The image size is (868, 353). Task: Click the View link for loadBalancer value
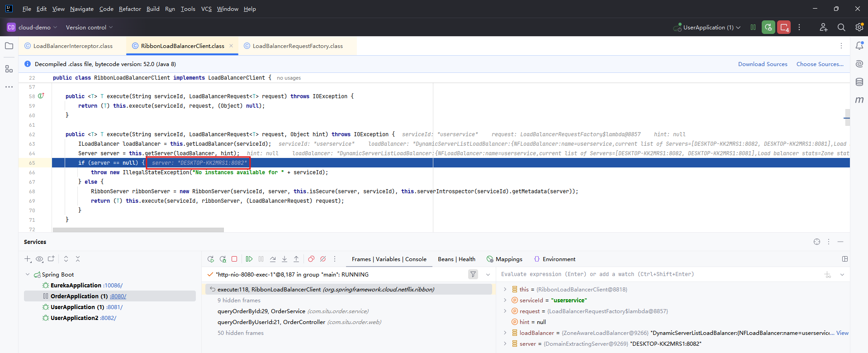click(x=842, y=333)
